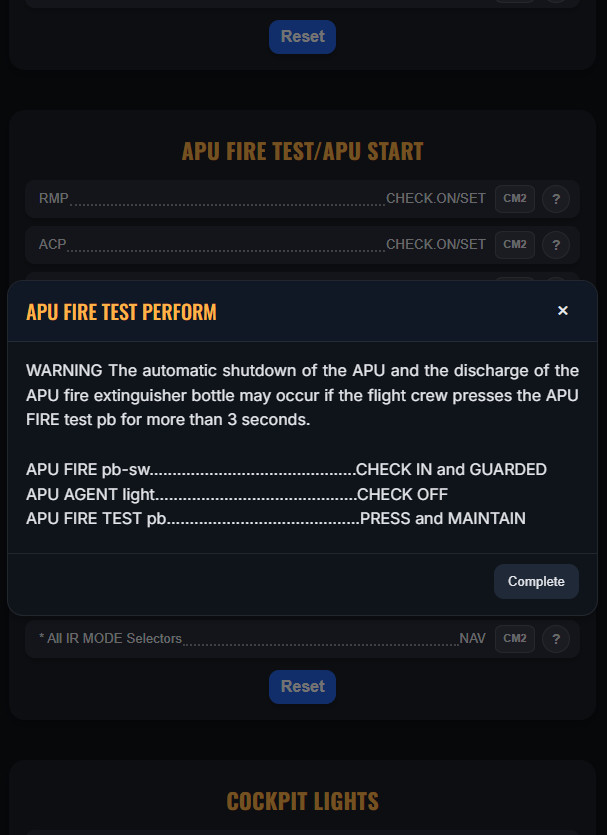Close the APU FIRE TEST PERFORM dialog
Screen dimensions: 607x835
(x=563, y=310)
